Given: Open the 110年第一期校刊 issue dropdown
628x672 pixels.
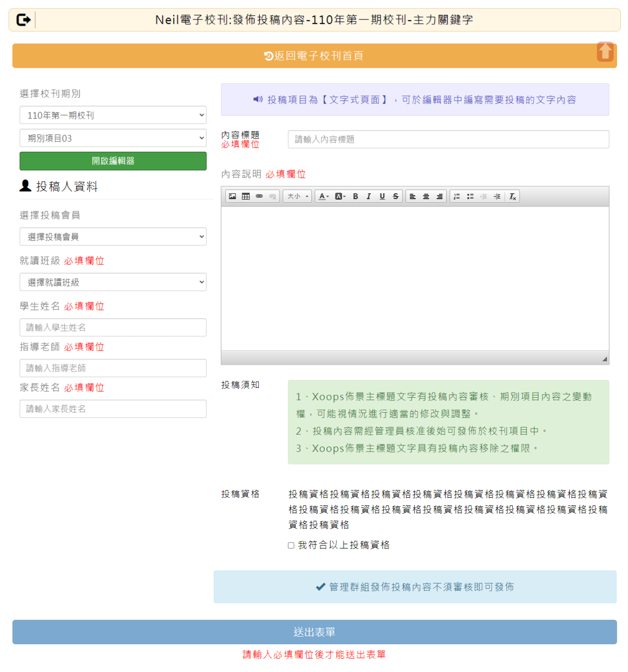Looking at the screenshot, I should [113, 115].
